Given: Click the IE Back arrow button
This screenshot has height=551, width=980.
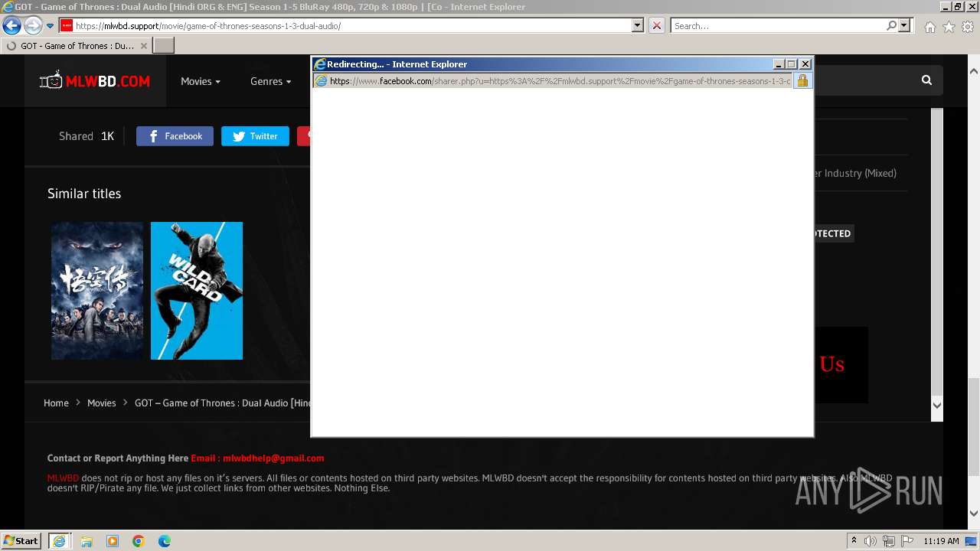Looking at the screenshot, I should [11, 26].
